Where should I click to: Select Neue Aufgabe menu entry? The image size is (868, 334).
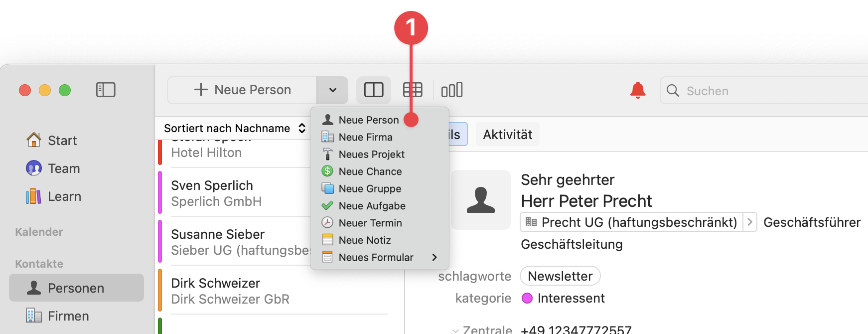[x=380, y=206]
